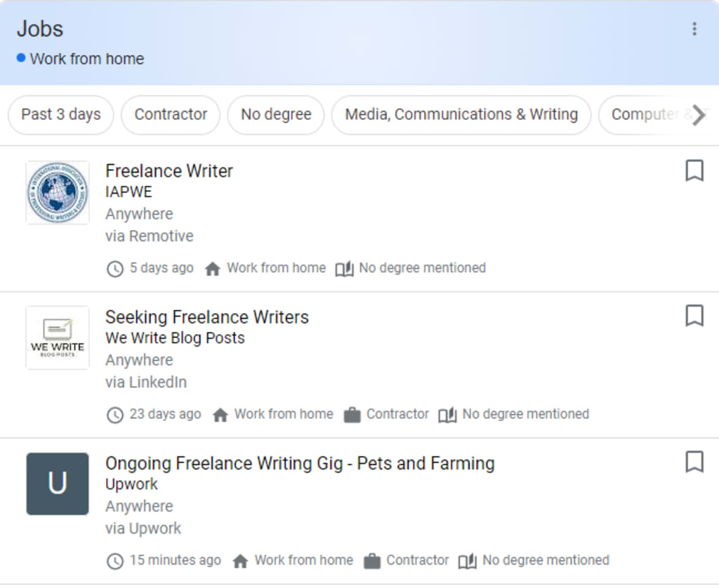719x588 pixels.
Task: Open the three-dot Jobs options menu
Action: pos(694,29)
